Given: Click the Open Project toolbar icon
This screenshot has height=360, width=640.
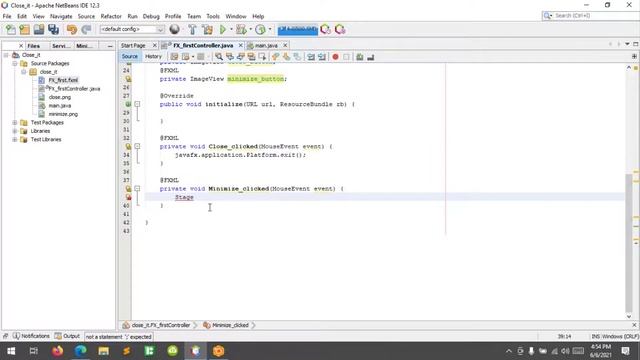Looking at the screenshot, I should pyautogui.click(x=39, y=29).
